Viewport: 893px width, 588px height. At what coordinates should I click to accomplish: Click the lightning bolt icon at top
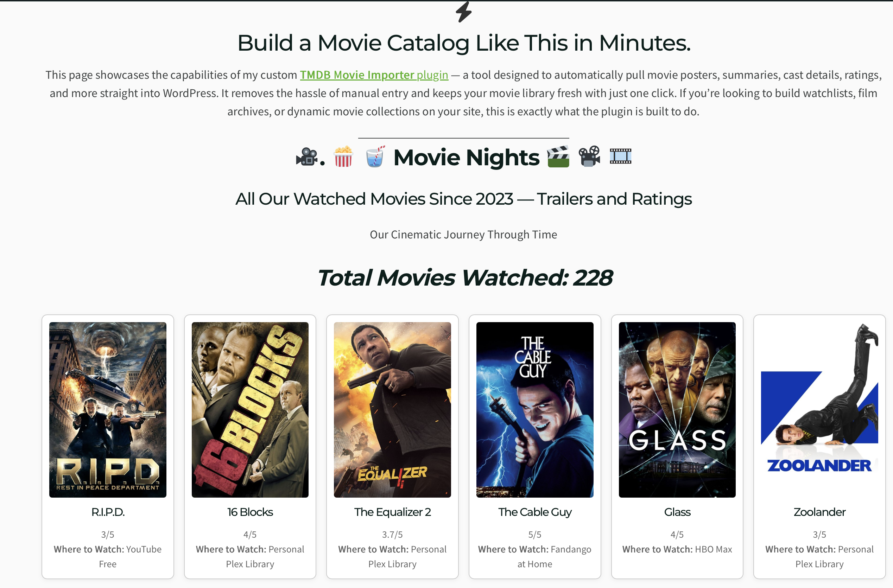point(464,12)
